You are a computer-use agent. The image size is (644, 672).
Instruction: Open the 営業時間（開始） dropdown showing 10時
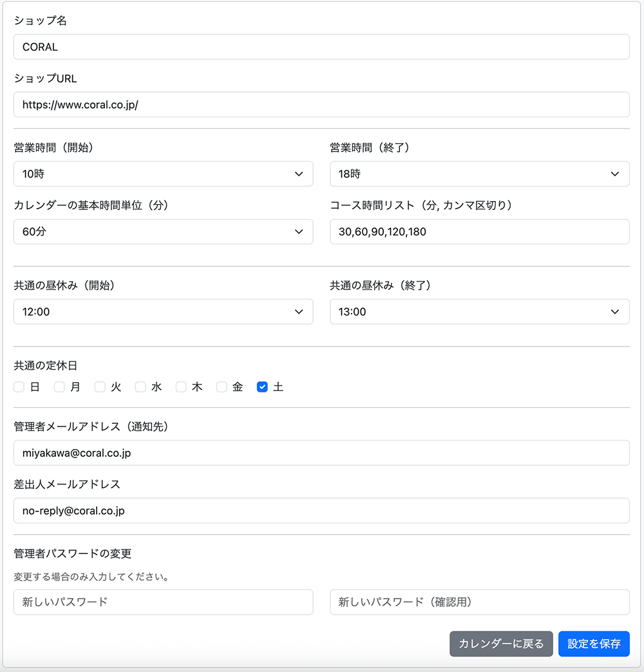coord(163,174)
